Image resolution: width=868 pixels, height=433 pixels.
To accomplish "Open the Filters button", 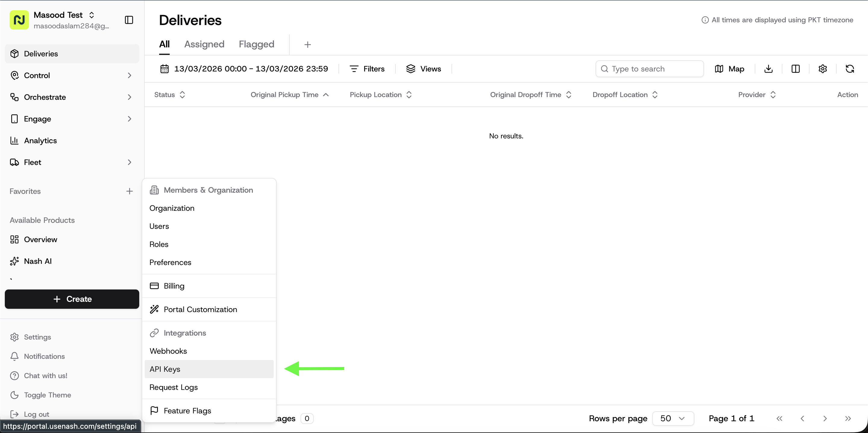I will pos(367,69).
